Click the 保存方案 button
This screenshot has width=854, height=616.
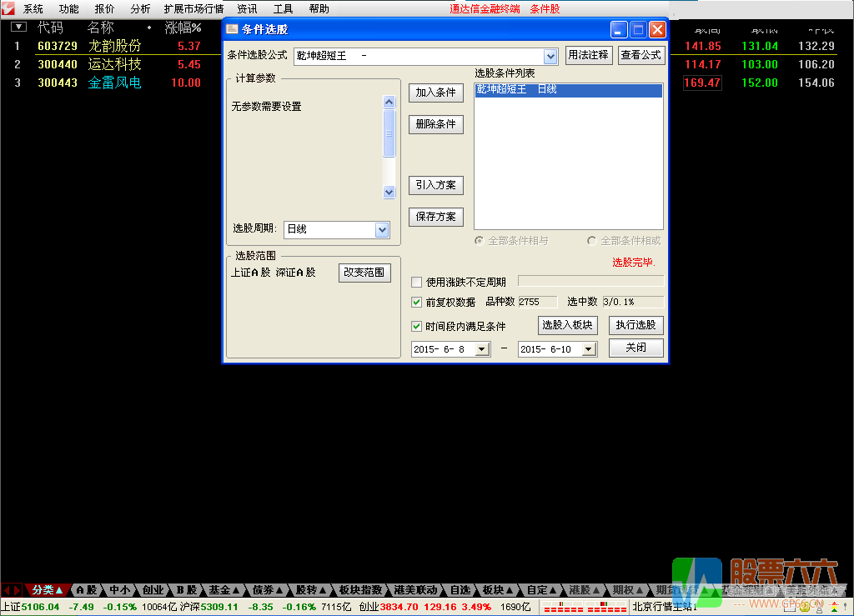click(435, 217)
